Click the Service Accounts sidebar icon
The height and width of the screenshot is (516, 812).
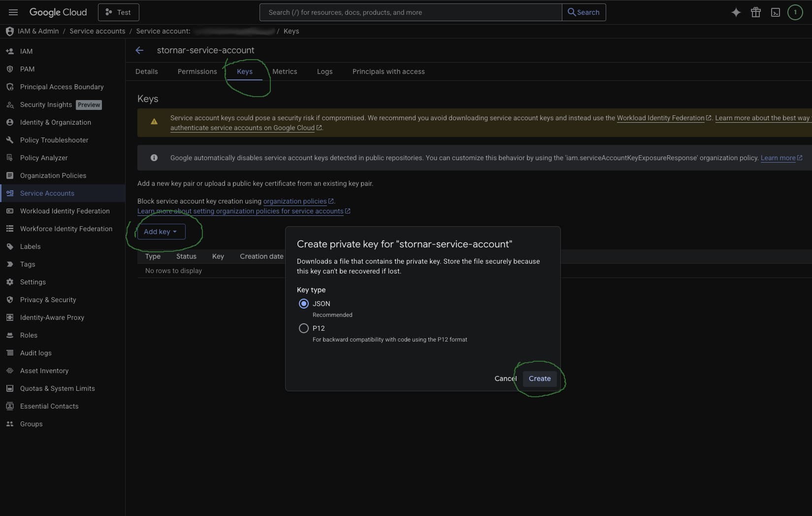10,193
